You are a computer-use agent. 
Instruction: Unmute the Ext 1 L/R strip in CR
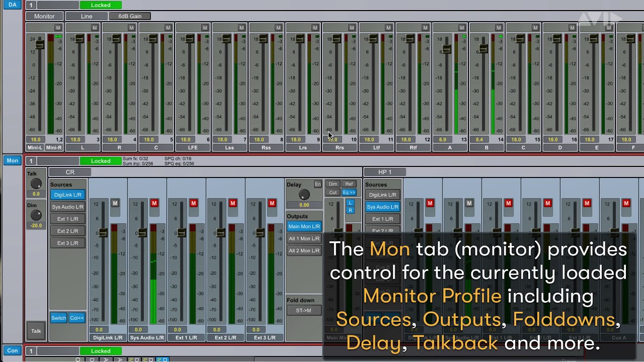coord(194,203)
